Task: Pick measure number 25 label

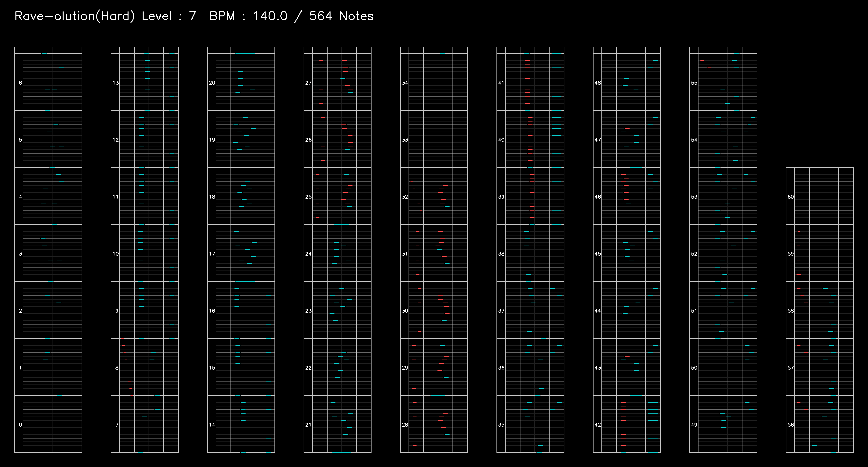Action: pyautogui.click(x=308, y=197)
